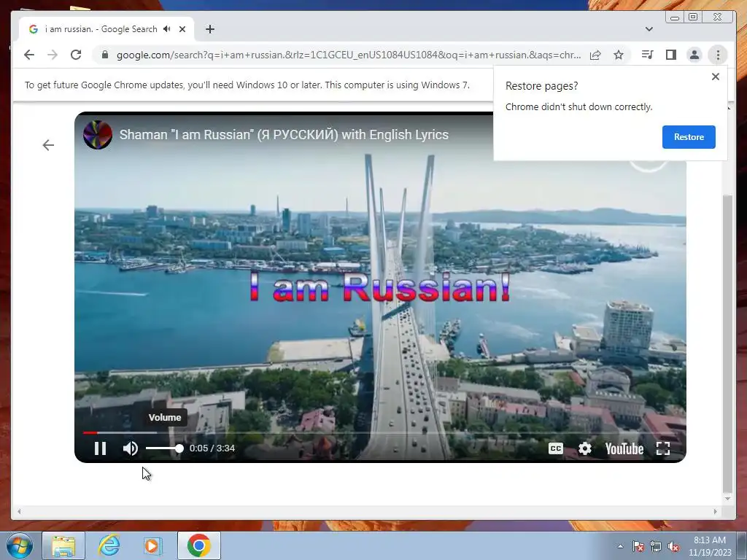This screenshot has height=560, width=747.
Task: Show hidden system tray icons
Action: click(620, 546)
